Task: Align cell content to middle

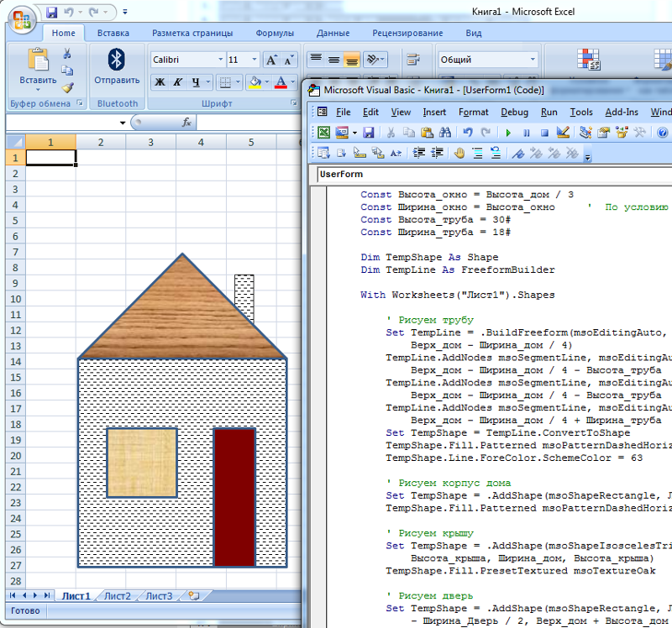Action: point(333,60)
